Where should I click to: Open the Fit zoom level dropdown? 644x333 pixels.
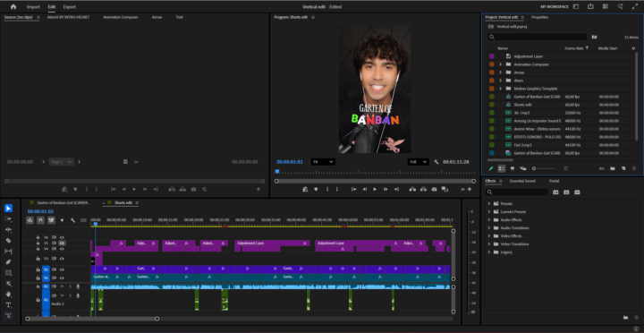pos(323,162)
